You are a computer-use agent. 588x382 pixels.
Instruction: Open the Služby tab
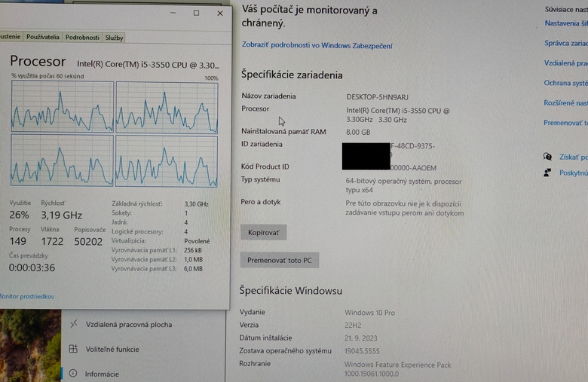[114, 38]
